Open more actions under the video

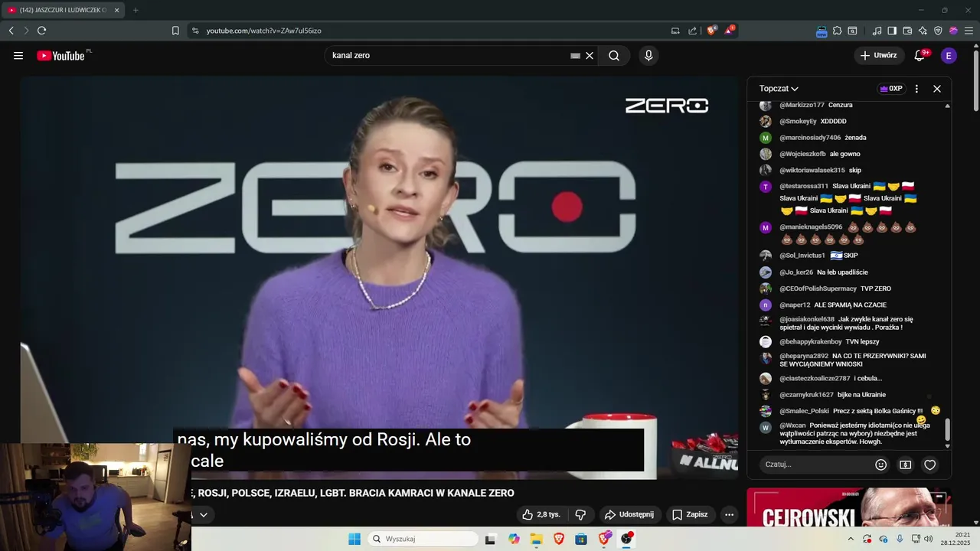pyautogui.click(x=729, y=515)
